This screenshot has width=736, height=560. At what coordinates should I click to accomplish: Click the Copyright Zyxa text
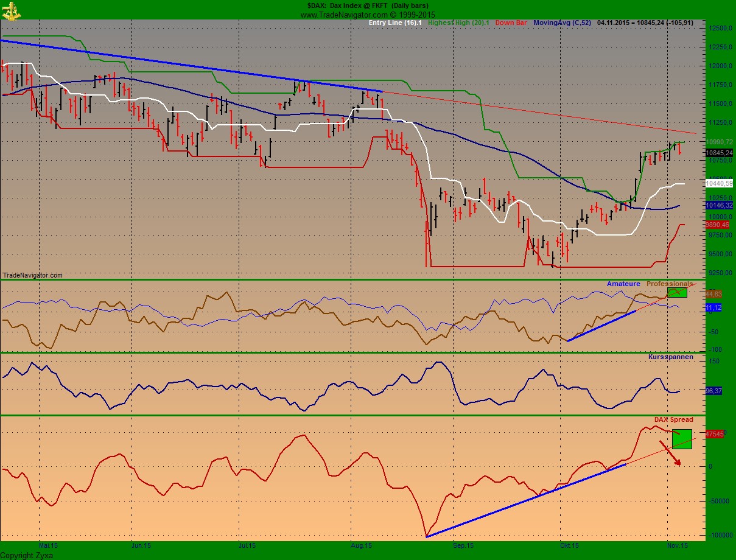[26, 555]
